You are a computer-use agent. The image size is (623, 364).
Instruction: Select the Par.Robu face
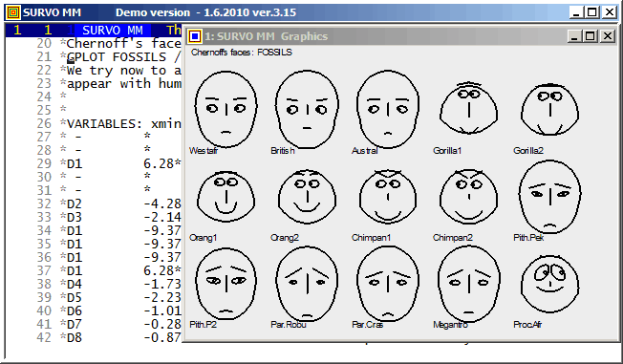click(307, 284)
